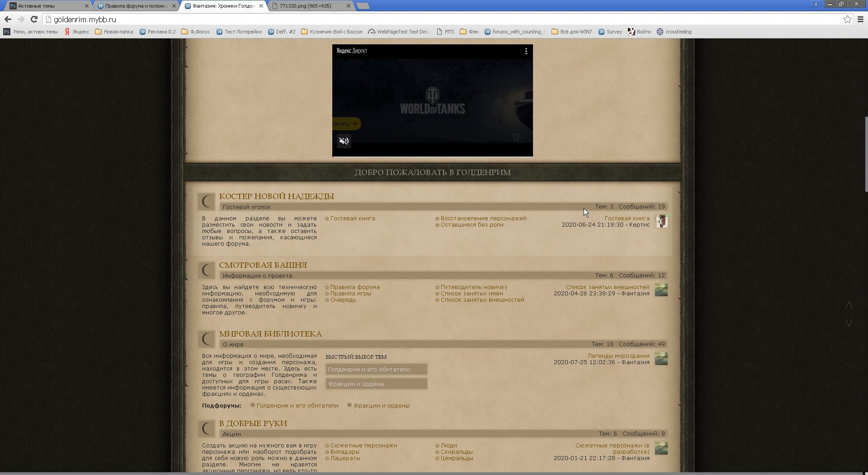Viewport: 868px width, 475px height.
Task: Open the Цемральды topic
Action: [457, 458]
